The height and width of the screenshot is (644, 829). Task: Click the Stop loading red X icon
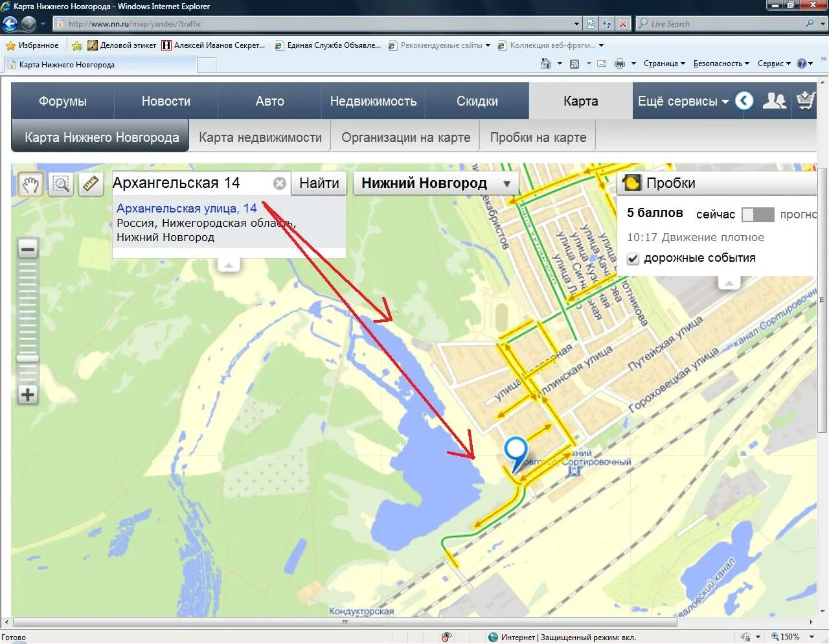point(622,24)
